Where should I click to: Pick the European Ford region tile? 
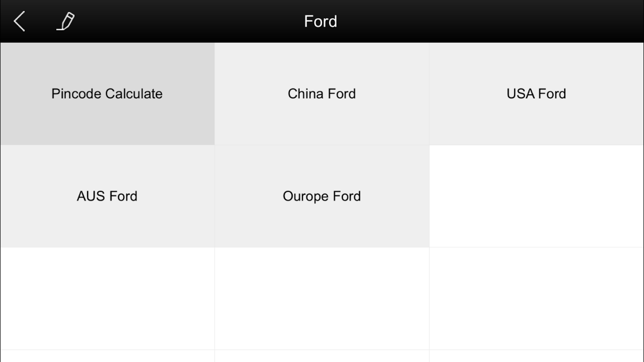(x=322, y=196)
